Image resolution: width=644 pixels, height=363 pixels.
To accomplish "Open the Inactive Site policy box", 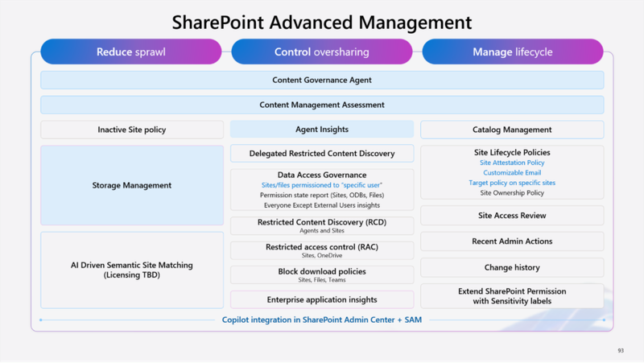I will click(132, 130).
